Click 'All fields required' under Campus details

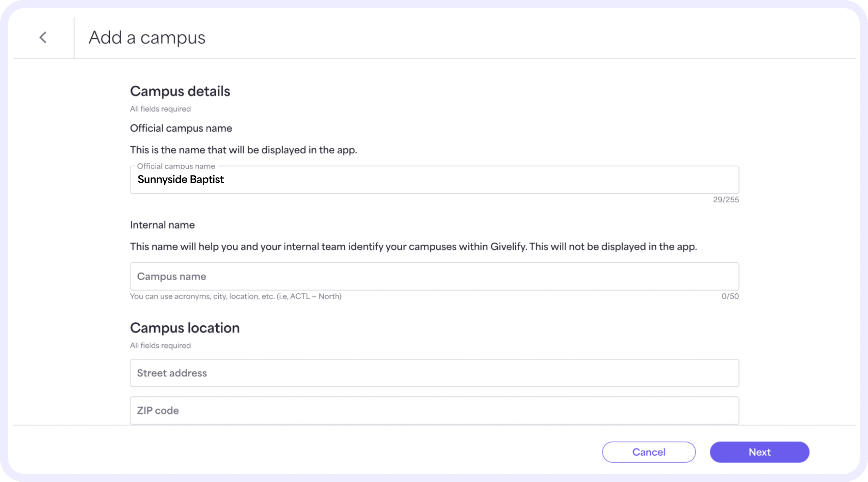point(160,109)
